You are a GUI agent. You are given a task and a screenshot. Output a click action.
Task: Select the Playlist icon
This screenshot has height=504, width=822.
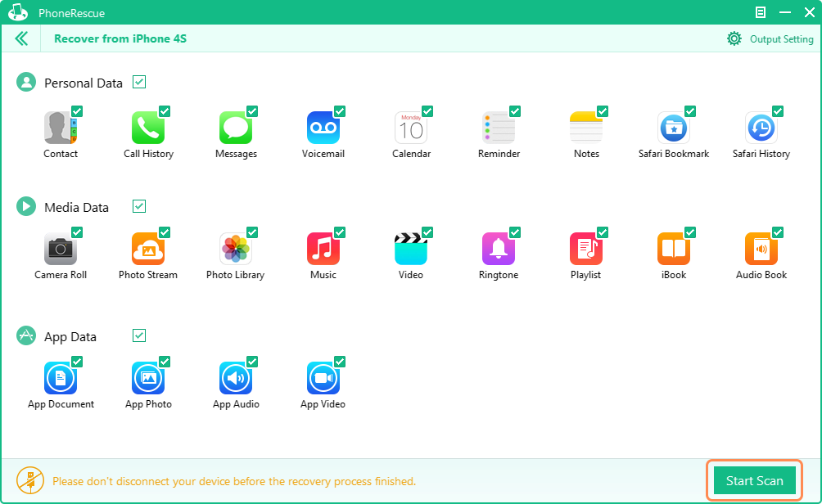click(586, 249)
